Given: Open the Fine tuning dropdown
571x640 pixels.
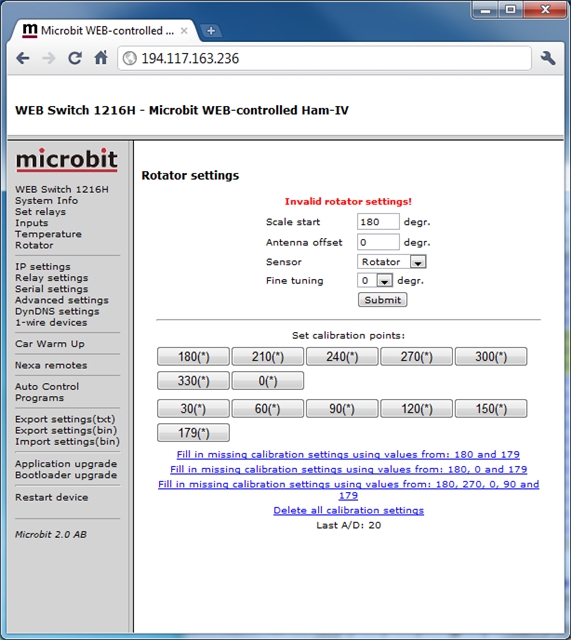Looking at the screenshot, I should 375,280.
